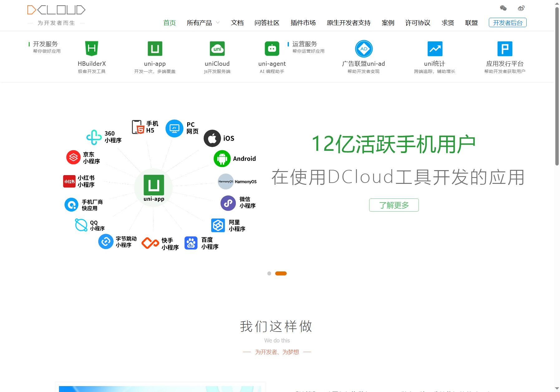
Task: Click the js开发服务端 subtitle
Action: (217, 71)
